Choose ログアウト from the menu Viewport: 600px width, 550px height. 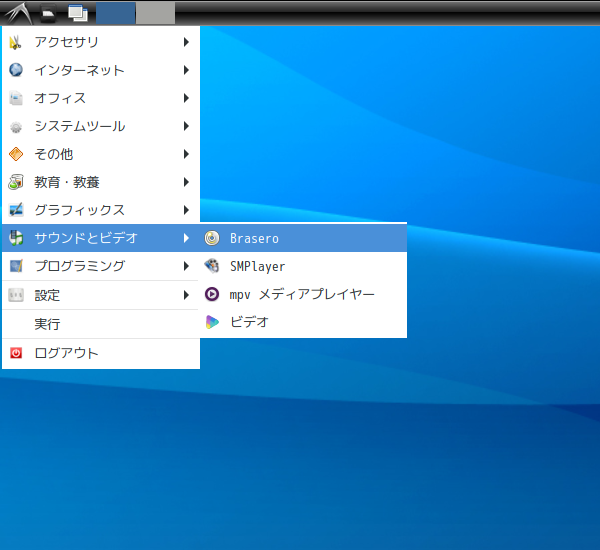coord(101,353)
